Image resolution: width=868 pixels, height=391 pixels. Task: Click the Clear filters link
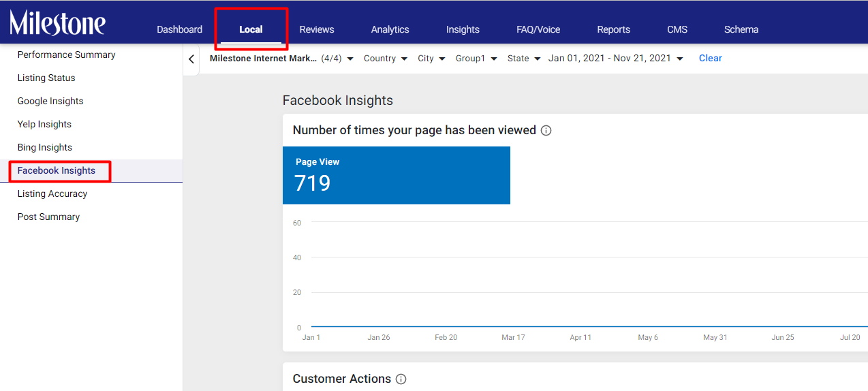710,59
